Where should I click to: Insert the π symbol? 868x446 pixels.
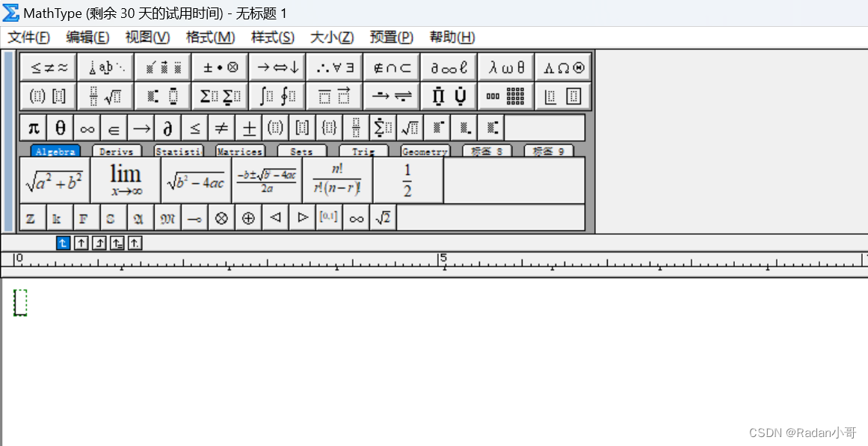33,128
